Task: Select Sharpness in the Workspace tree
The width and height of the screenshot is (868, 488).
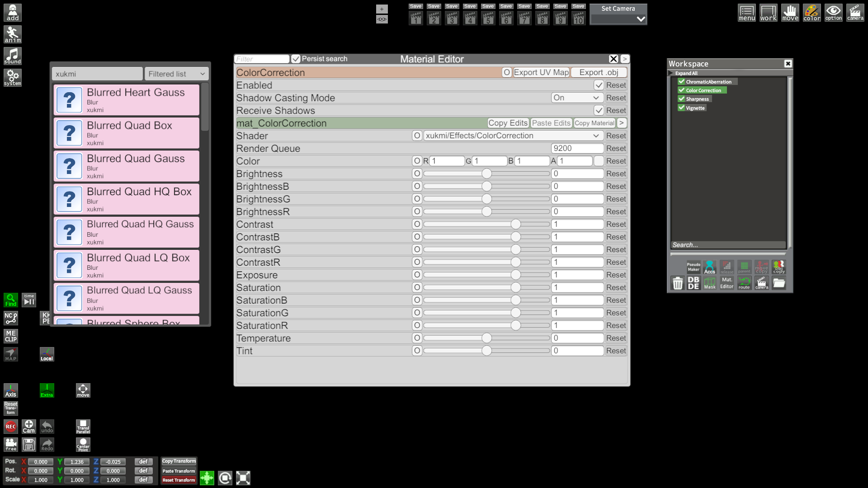Action: point(697,99)
